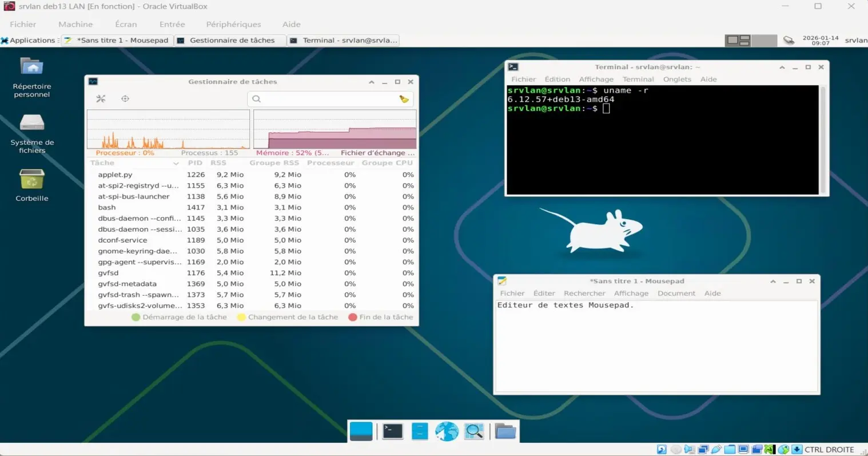Viewport: 868px width, 456px height.
Task: Toggle the show desktop button in the dock
Action: (x=361, y=431)
